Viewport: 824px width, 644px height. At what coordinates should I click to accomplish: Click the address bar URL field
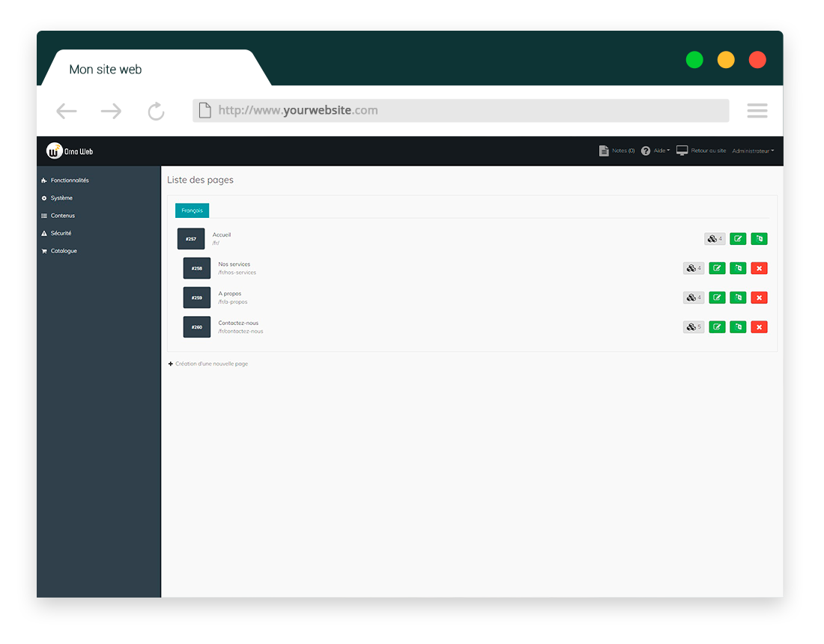pyautogui.click(x=461, y=110)
